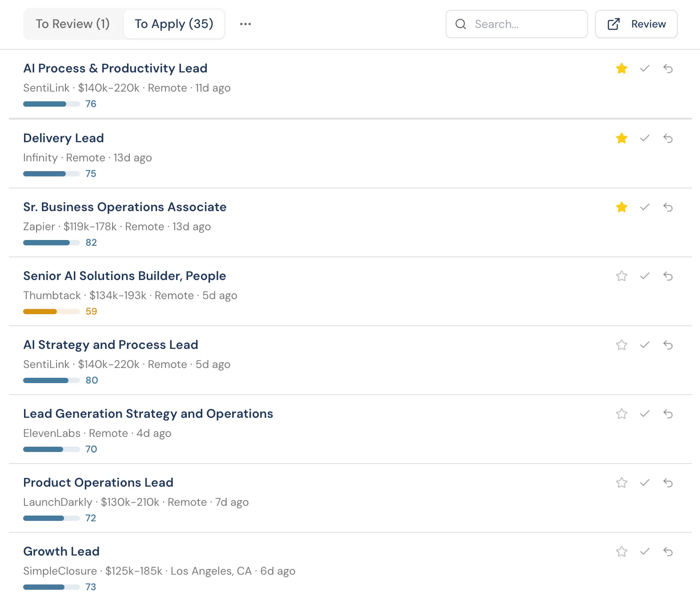
Task: Open AI Strategy and Process Lead listing
Action: coord(111,345)
